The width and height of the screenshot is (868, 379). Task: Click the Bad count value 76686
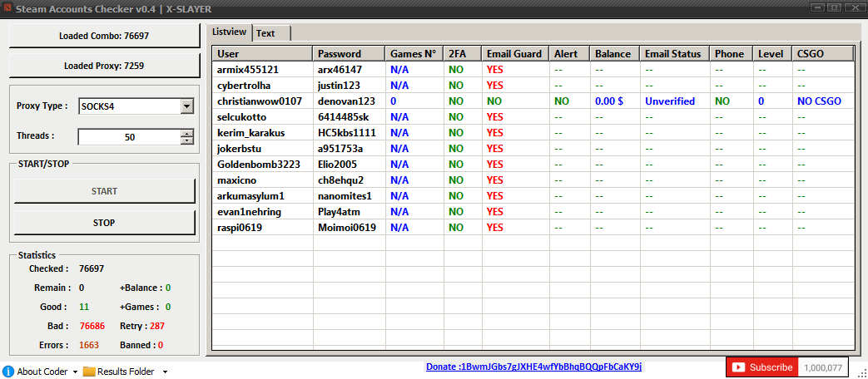pyautogui.click(x=92, y=326)
